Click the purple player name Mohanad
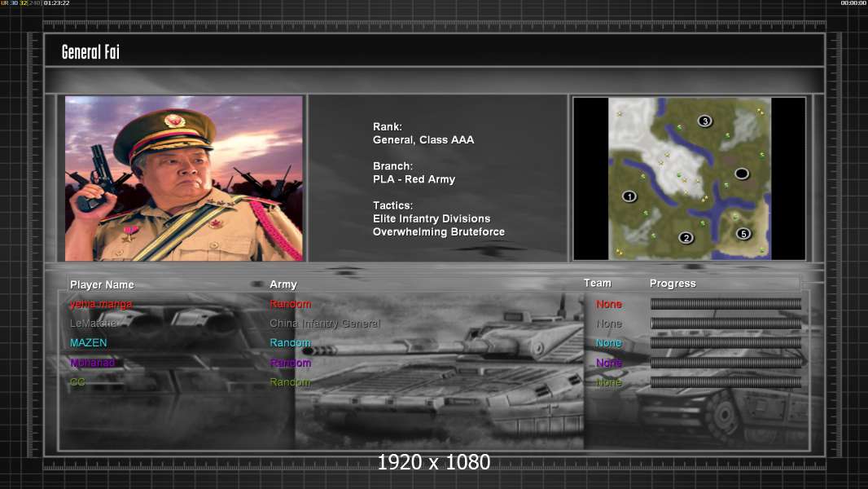The height and width of the screenshot is (489, 868). click(93, 363)
